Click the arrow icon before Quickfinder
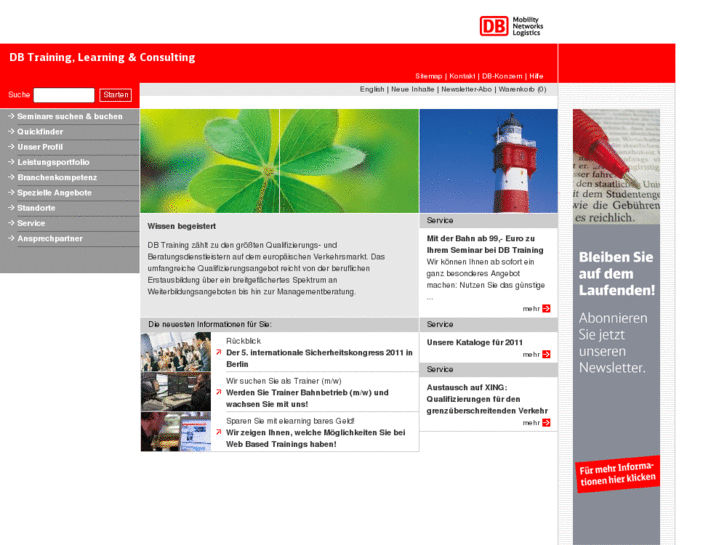Image resolution: width=727 pixels, height=545 pixels. point(11,131)
